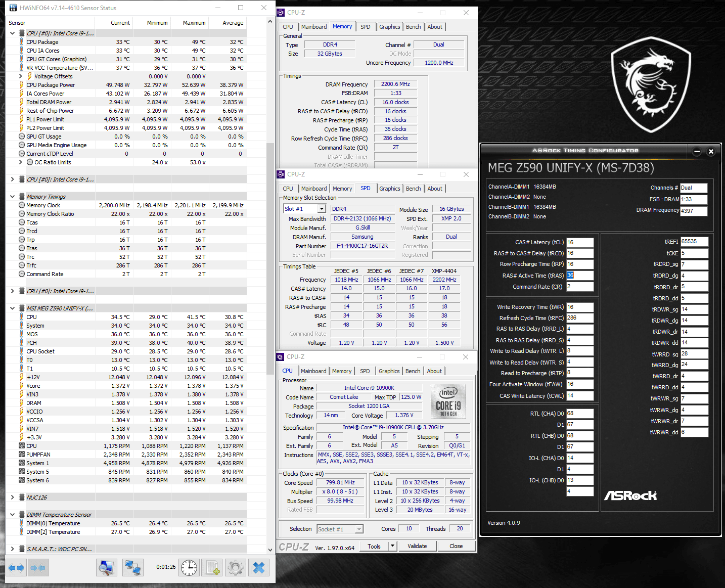Open the Graphics tab in CPU-Z SPD window
Screen dimensions: 725x588
[390, 189]
